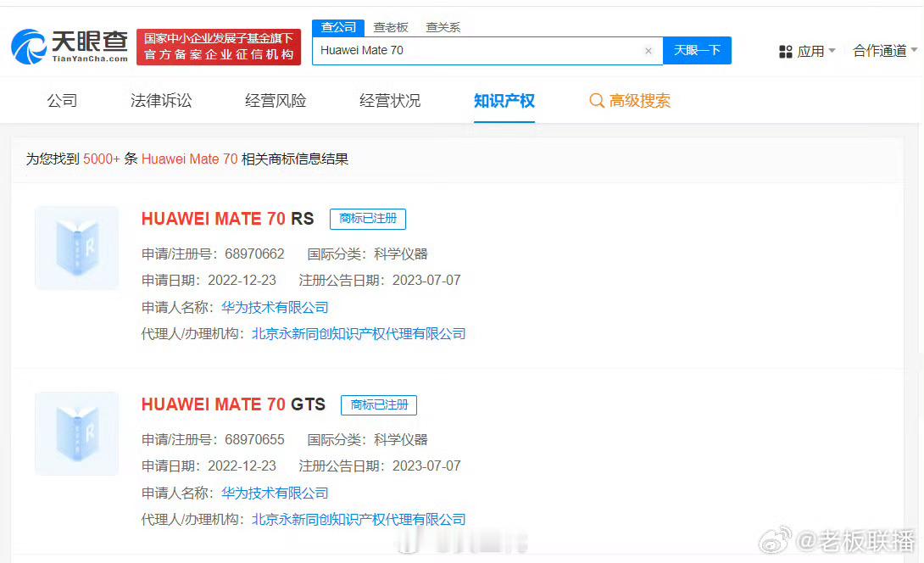Open 华为技术有限公司 link under MATE 70 GTS
Viewport: 924px width, 563px height.
pos(275,493)
